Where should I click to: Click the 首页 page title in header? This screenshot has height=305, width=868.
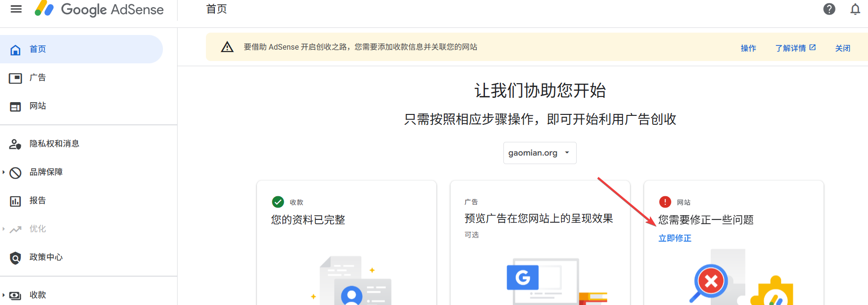(216, 9)
